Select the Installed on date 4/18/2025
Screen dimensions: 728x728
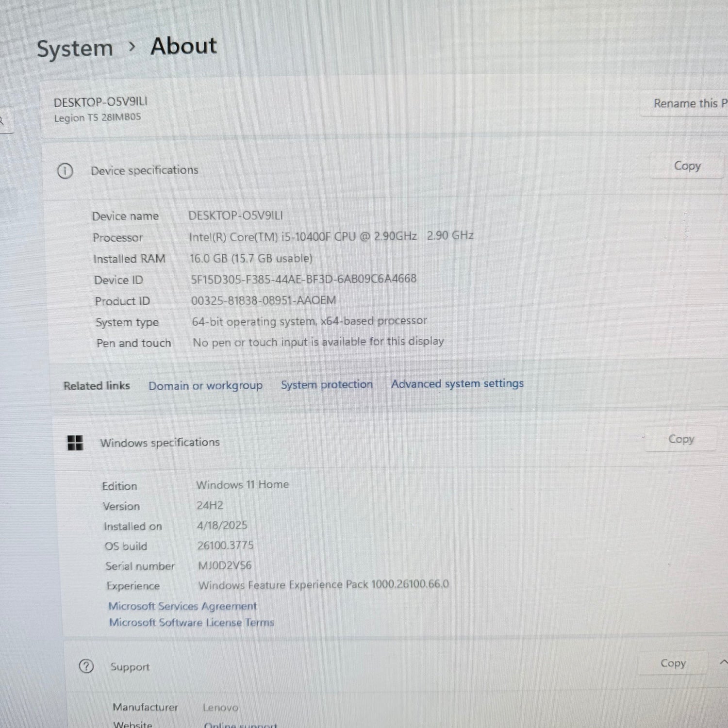[222, 525]
